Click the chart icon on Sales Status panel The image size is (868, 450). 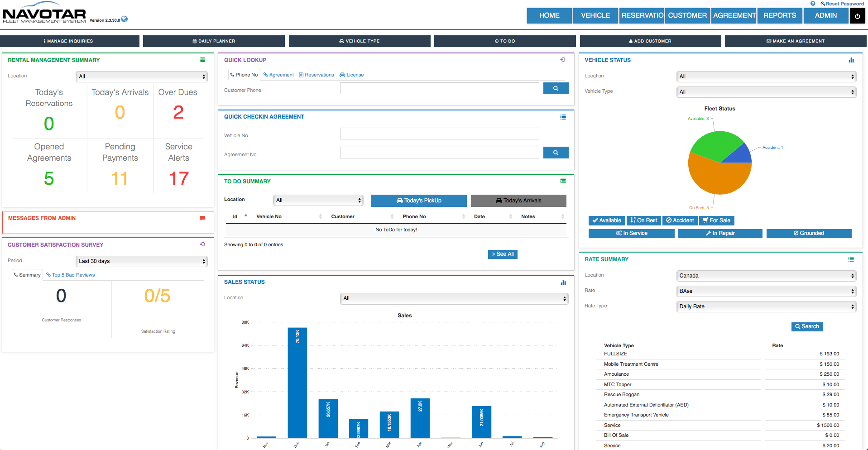[563, 282]
